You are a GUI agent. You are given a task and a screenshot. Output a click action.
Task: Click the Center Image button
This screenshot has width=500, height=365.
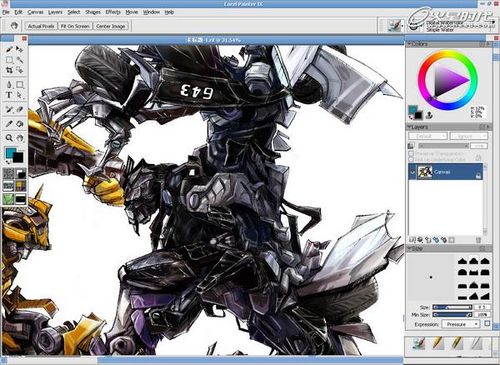pyautogui.click(x=111, y=26)
